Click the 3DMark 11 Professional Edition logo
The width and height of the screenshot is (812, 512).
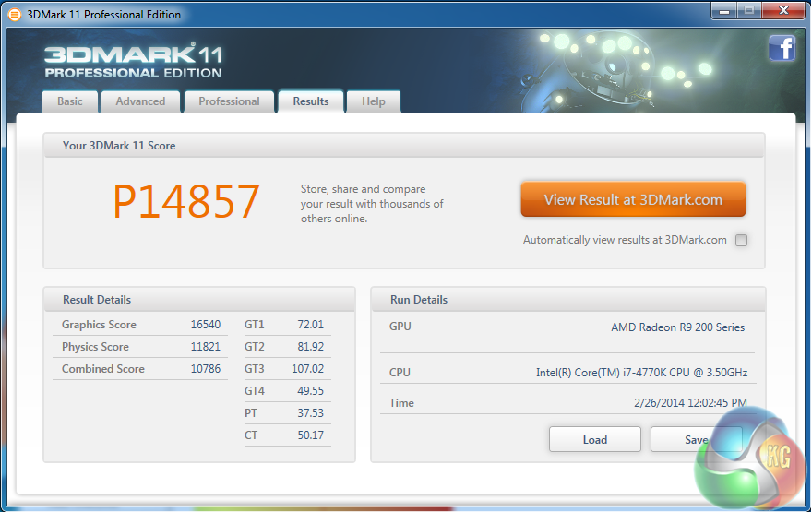[133, 61]
